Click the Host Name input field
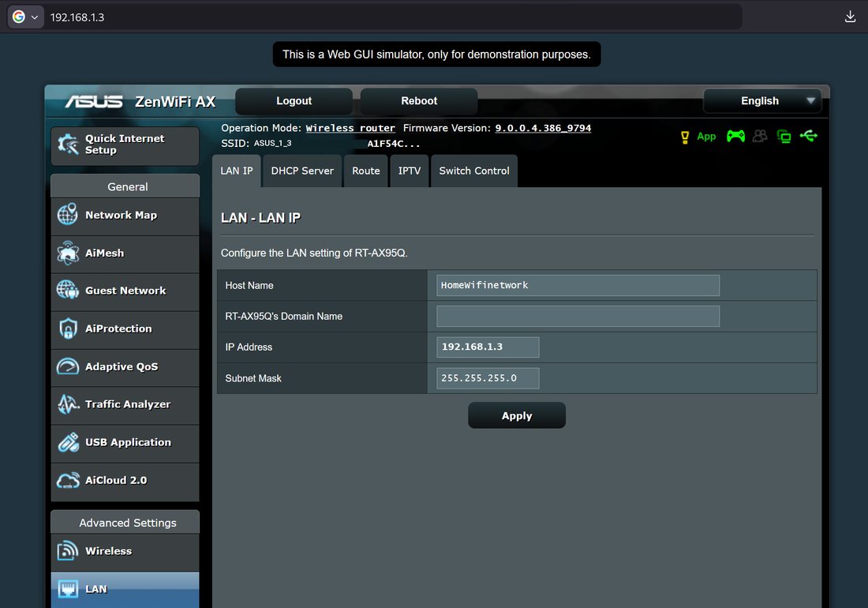This screenshot has width=868, height=608. click(578, 285)
